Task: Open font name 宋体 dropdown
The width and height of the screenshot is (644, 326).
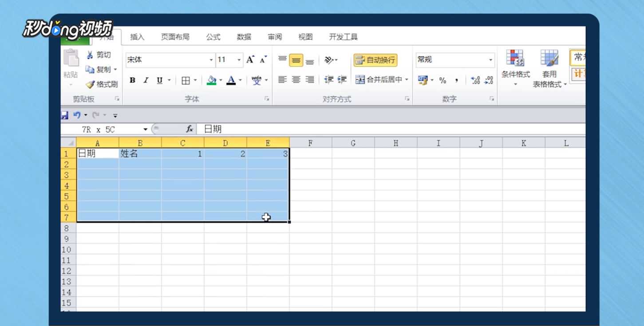Action: tap(211, 60)
